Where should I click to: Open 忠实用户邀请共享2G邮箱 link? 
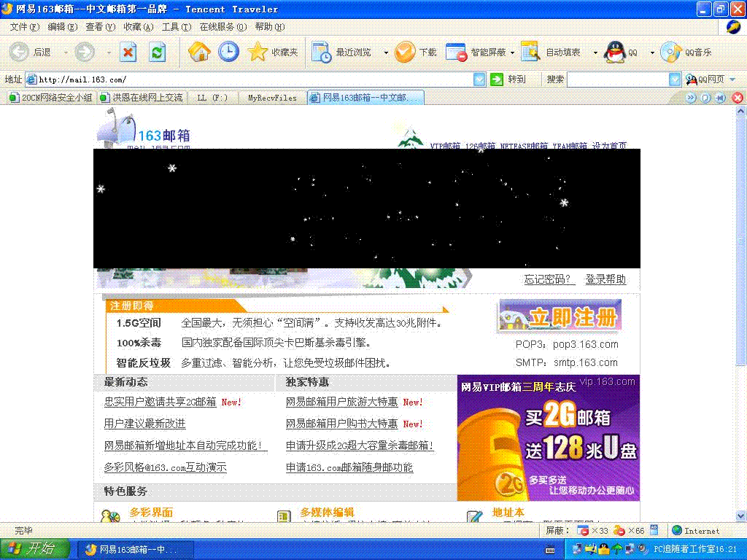[x=160, y=402]
